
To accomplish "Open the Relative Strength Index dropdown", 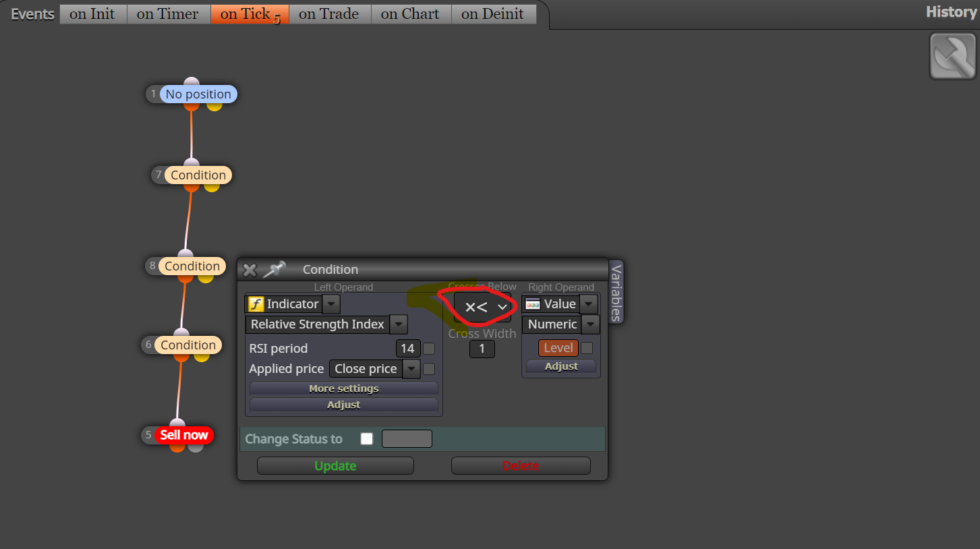I will pos(399,324).
